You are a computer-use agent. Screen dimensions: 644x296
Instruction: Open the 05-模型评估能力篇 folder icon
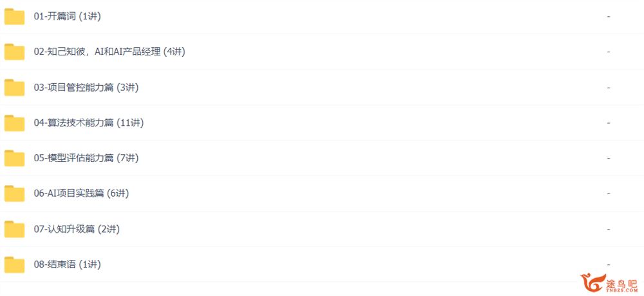14,158
